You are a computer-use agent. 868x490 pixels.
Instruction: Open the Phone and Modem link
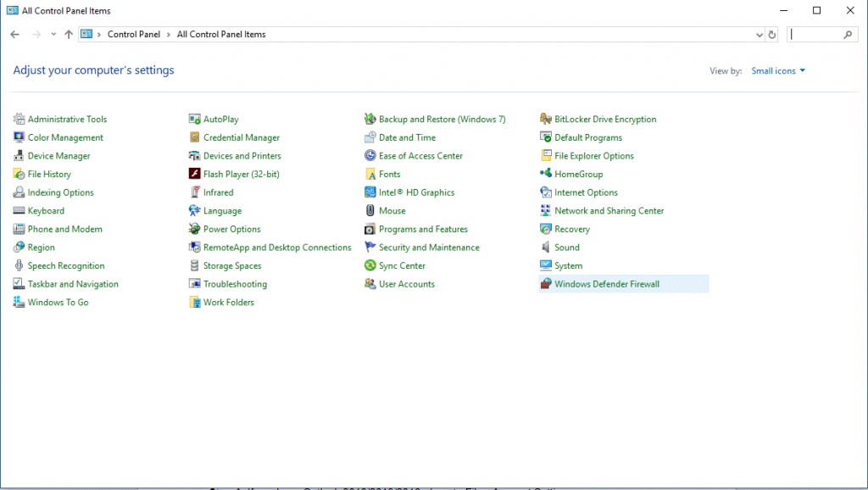(64, 229)
